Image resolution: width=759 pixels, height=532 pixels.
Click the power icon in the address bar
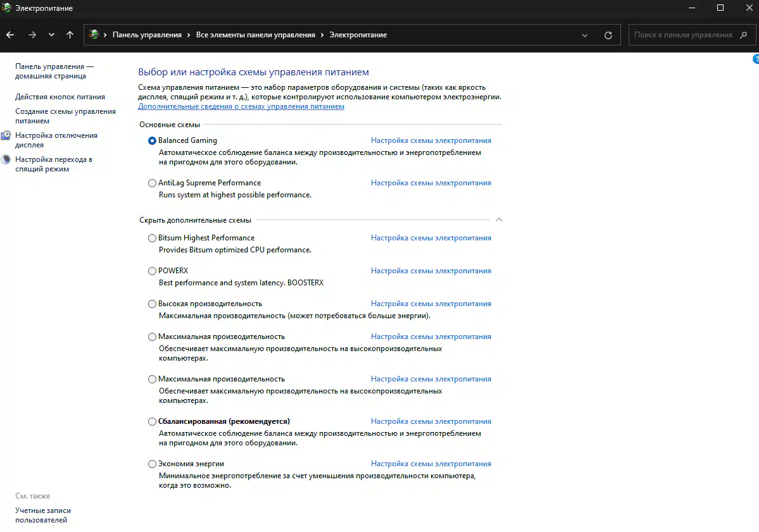94,35
